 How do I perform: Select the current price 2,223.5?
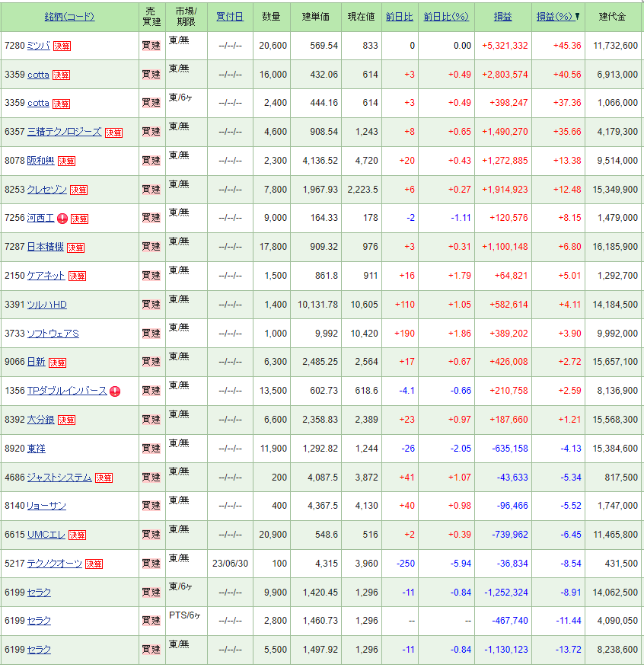(362, 189)
